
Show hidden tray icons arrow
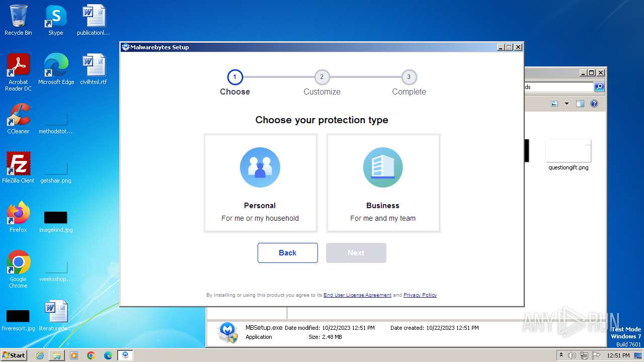[x=561, y=355]
